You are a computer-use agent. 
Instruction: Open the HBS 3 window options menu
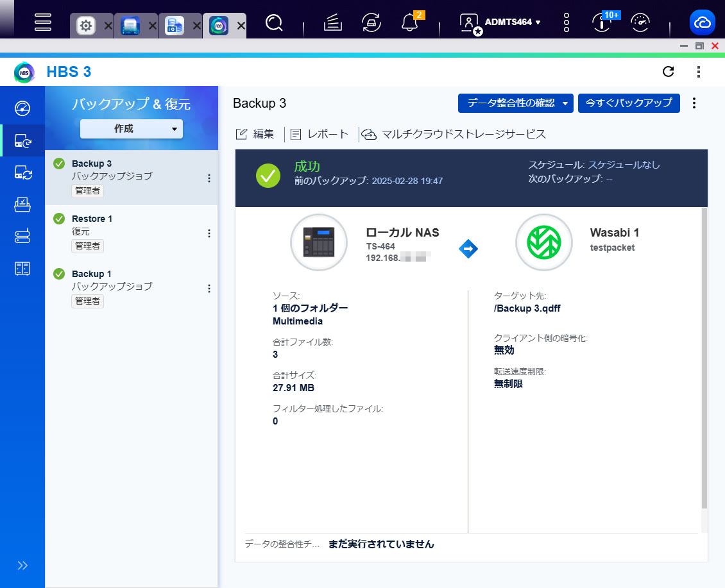click(x=698, y=72)
